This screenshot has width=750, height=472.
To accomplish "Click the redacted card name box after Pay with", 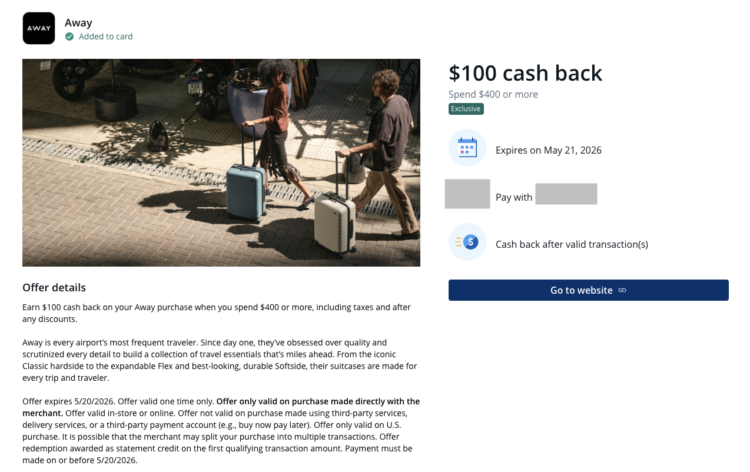I will point(566,194).
